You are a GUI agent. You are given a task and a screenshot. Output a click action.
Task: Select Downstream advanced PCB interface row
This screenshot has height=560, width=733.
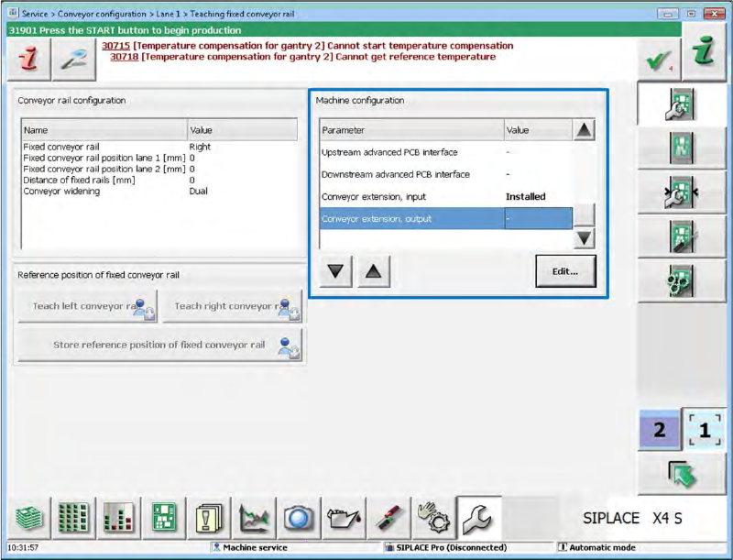click(x=446, y=174)
